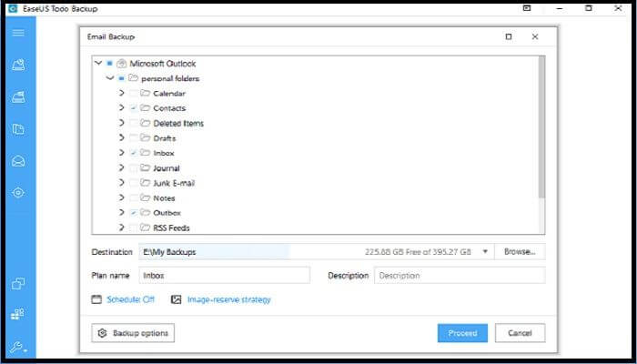This screenshot has height=364, width=637.
Task: Cancel the Email Backup dialog
Action: pyautogui.click(x=520, y=333)
